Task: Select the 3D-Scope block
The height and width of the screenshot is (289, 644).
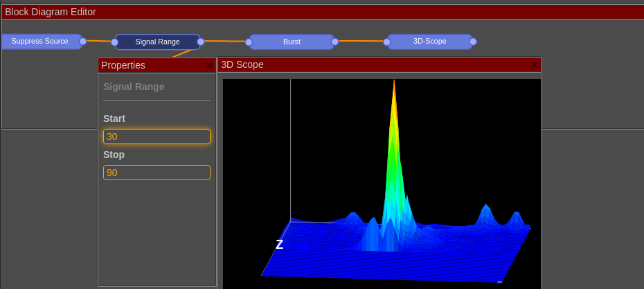Action: tap(429, 42)
